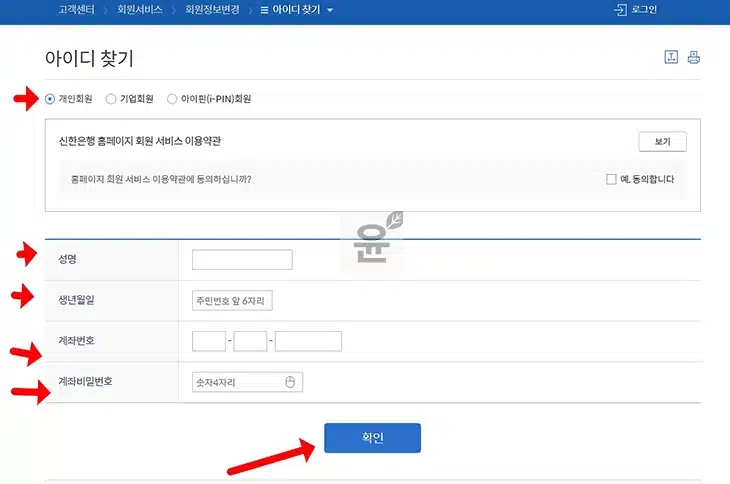Focus the third 계좌번호 input box
The height and width of the screenshot is (484, 730).
click(308, 341)
